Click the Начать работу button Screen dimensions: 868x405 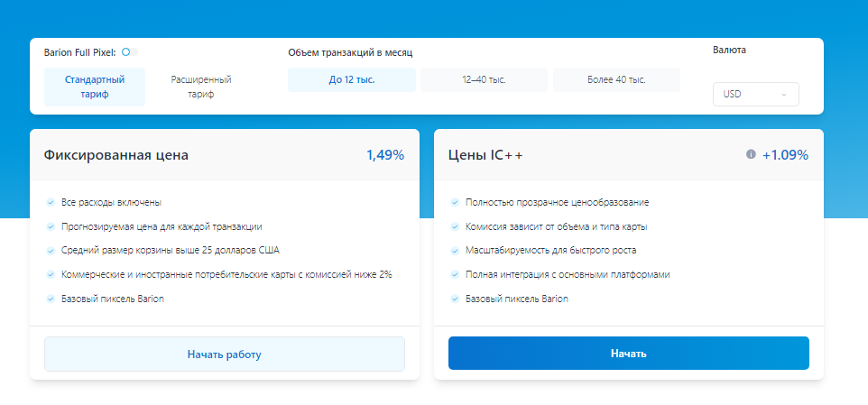(x=224, y=354)
